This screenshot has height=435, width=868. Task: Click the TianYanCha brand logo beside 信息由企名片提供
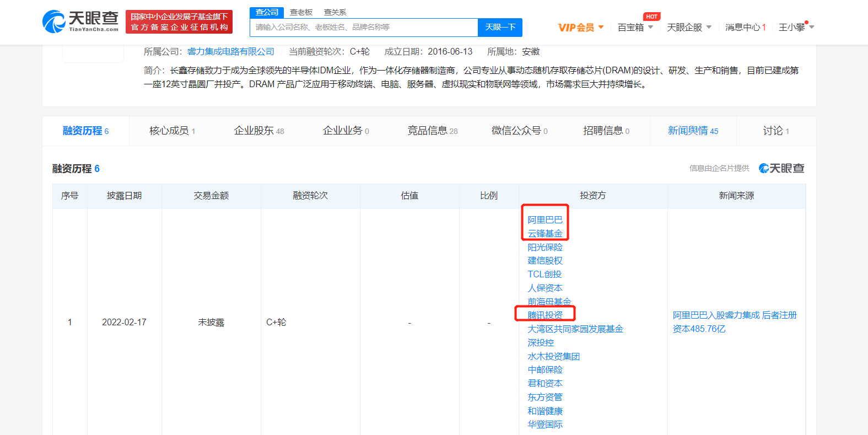click(781, 168)
